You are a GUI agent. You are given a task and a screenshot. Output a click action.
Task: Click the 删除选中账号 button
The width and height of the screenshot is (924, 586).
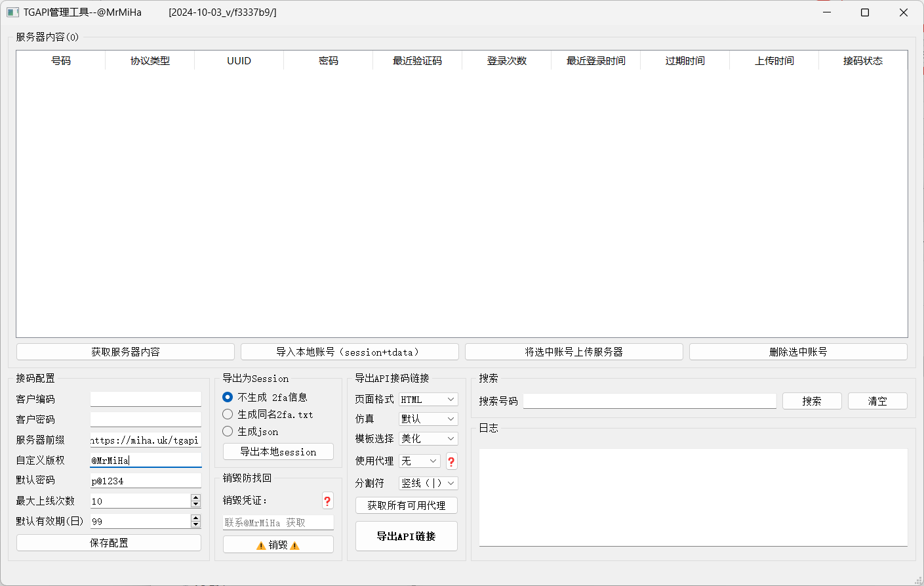click(797, 351)
